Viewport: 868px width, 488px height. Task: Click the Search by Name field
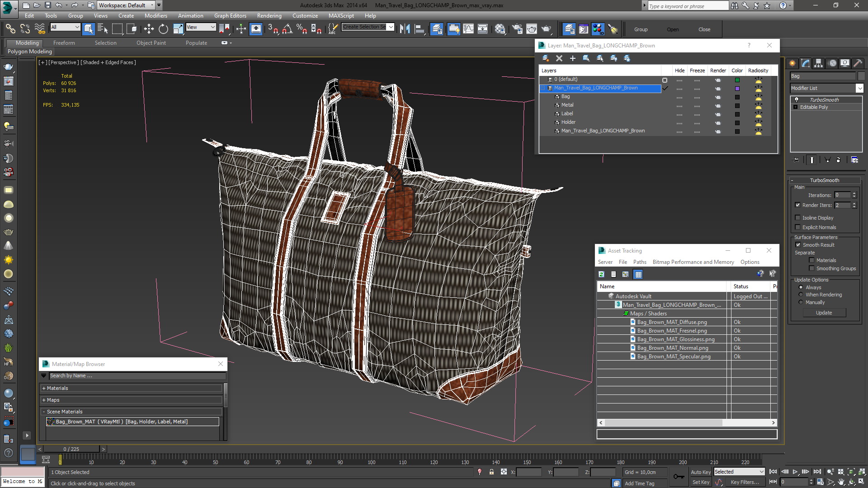(x=137, y=375)
